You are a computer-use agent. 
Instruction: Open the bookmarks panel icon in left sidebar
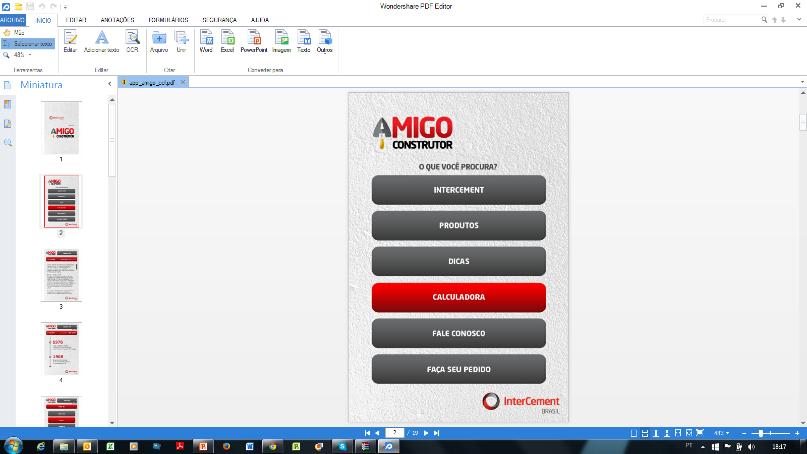pos(7,104)
